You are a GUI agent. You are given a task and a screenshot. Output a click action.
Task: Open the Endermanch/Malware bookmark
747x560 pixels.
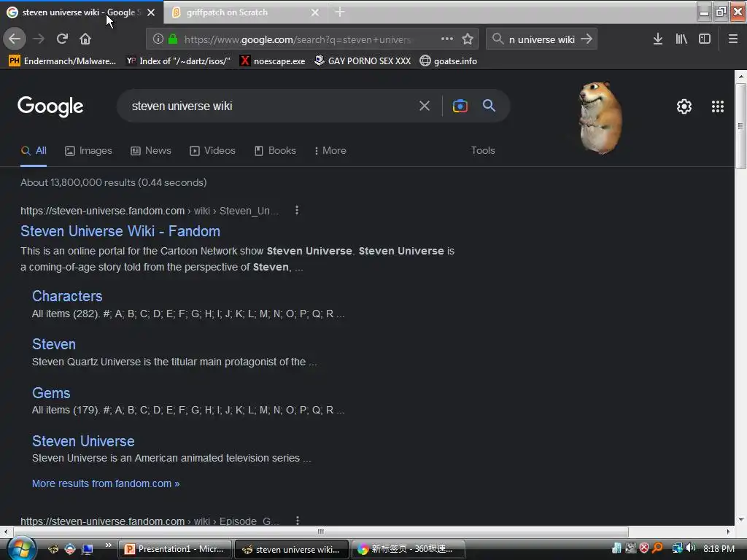63,61
